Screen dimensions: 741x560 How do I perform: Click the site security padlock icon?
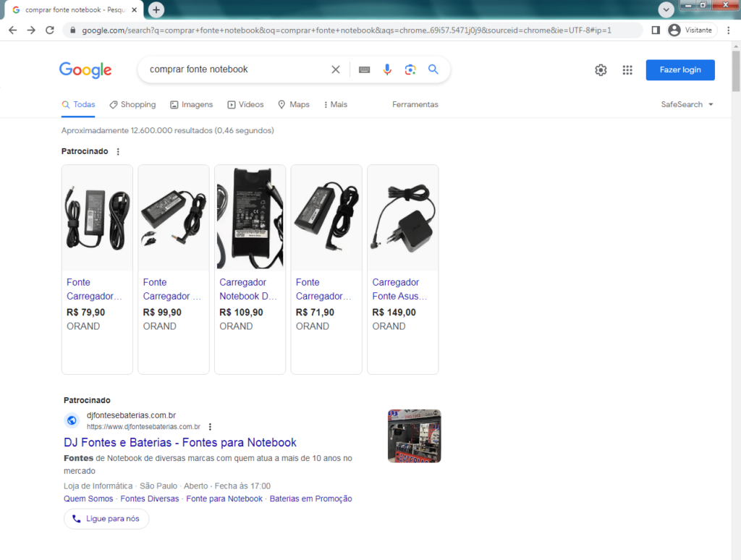[73, 30]
